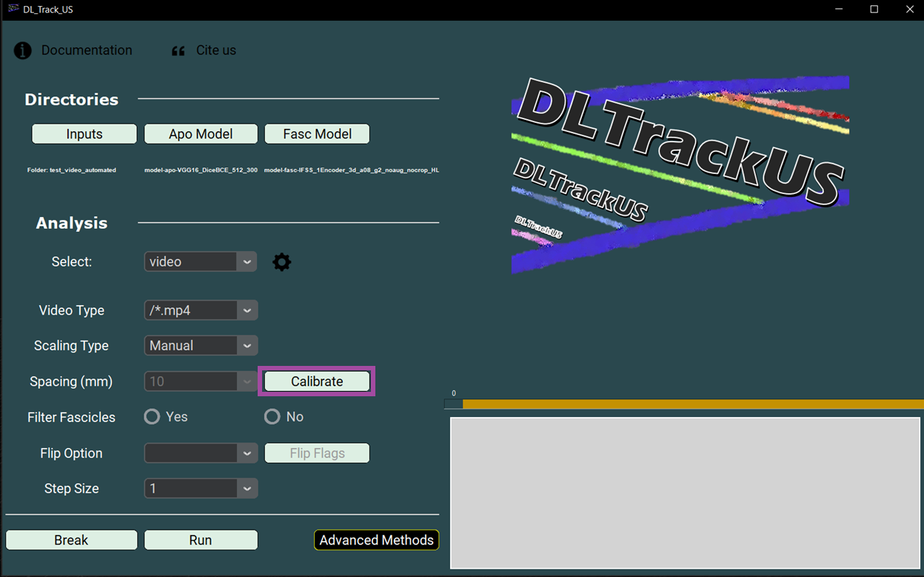Image resolution: width=924 pixels, height=577 pixels.
Task: Enable Filter Fascicles by selecting Yes
Action: [151, 416]
